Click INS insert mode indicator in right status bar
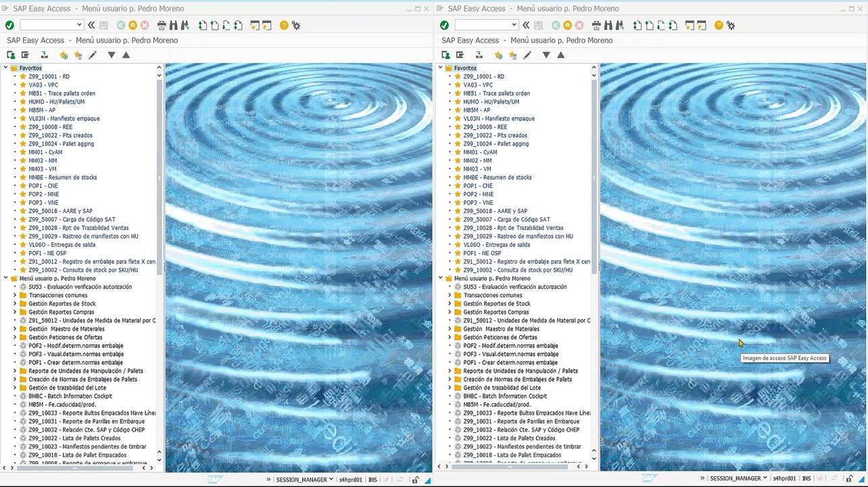 pyautogui.click(x=806, y=480)
